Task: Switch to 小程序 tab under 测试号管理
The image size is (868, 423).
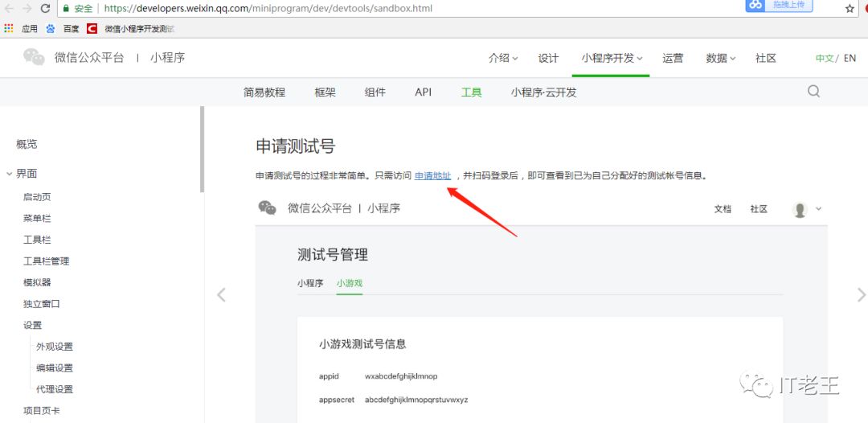Action: click(x=310, y=283)
